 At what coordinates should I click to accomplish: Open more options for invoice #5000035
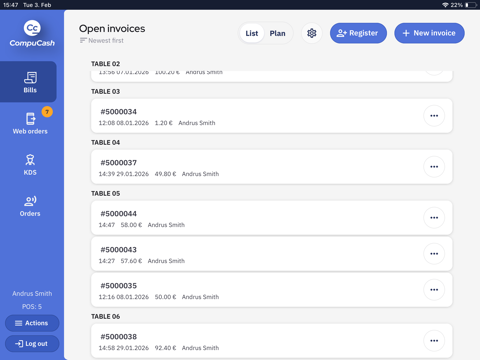pos(434,290)
